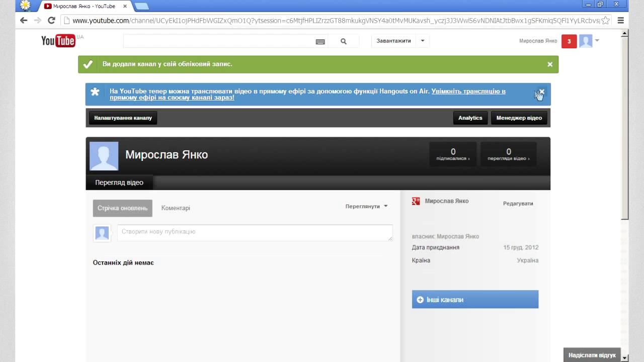Screen dimensions: 644x362
Task: Click the browser forward arrow
Action: (x=37, y=21)
